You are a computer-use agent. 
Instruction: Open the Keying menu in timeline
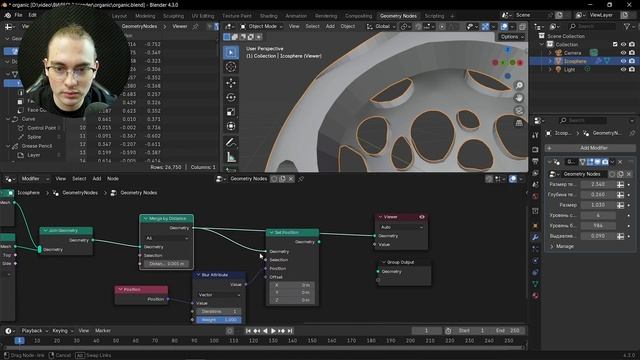[62, 331]
